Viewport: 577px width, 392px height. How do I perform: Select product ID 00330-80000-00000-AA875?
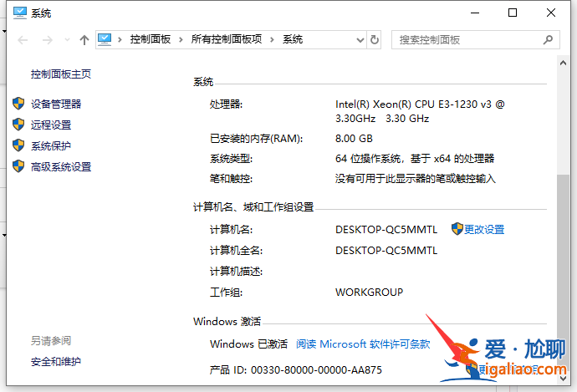[316, 370]
